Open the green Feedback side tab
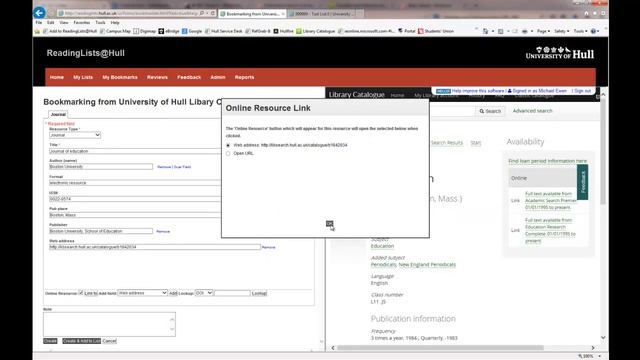Viewport: 640px width, 360px height. click(x=582, y=182)
